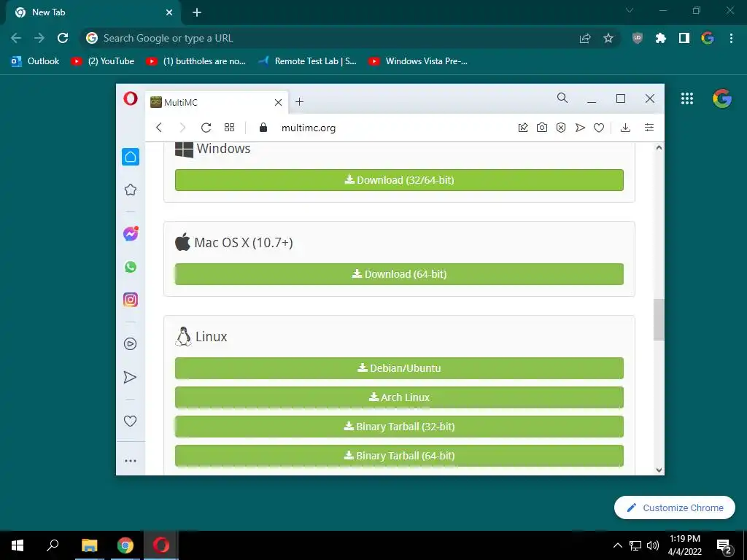Click multimc.org address field in Opera
Screen dimensions: 747x560
click(309, 128)
